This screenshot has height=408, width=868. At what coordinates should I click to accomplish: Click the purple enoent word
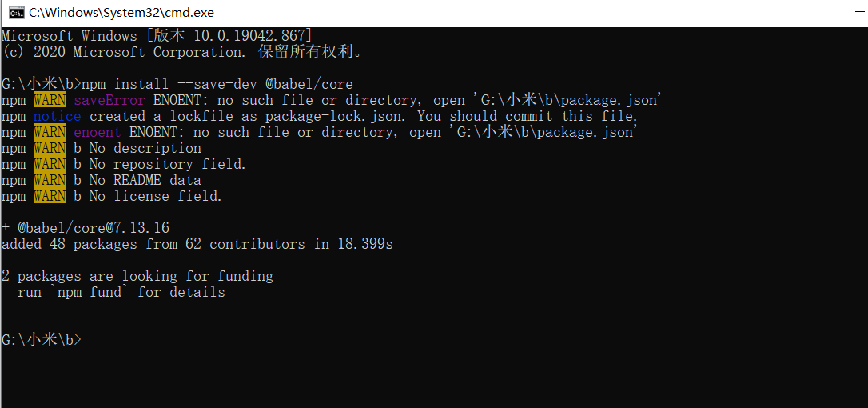98,133
